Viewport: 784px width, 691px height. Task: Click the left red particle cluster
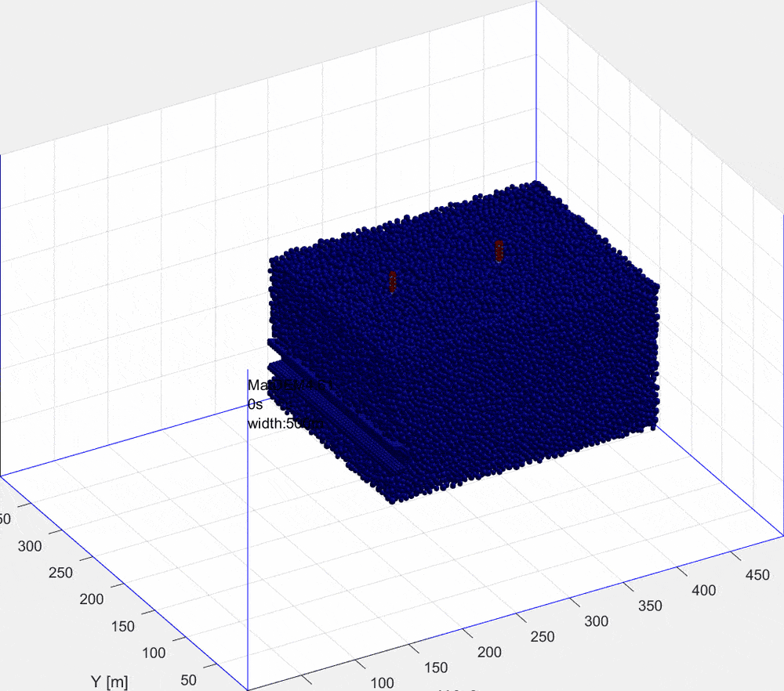point(393,281)
